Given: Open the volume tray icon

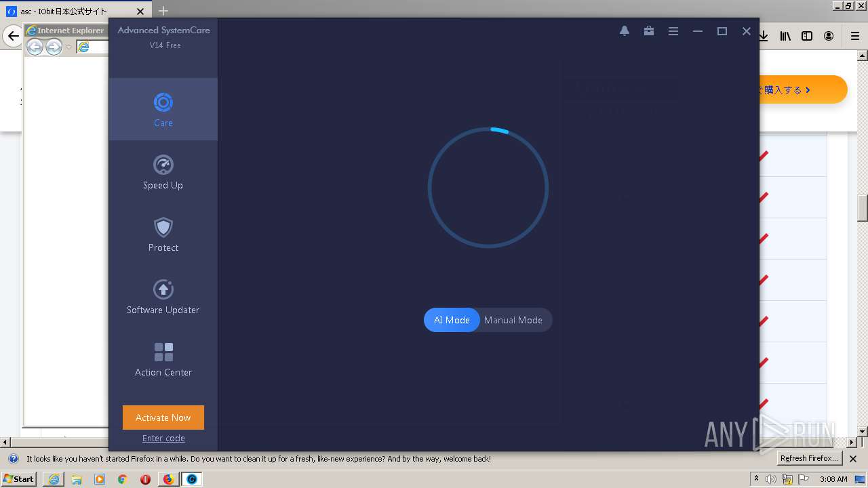Looking at the screenshot, I should [x=771, y=479].
